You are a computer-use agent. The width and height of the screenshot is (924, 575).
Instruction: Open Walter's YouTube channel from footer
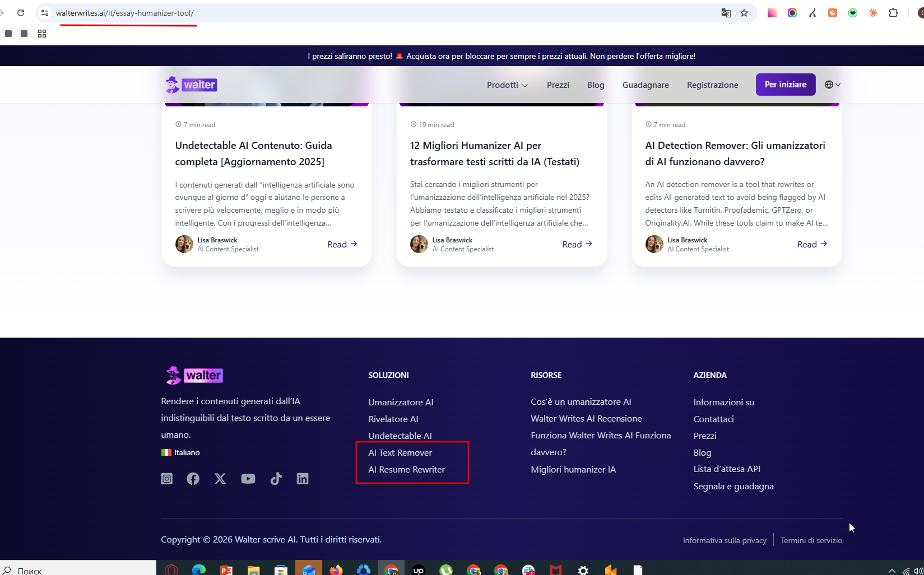coord(248,479)
